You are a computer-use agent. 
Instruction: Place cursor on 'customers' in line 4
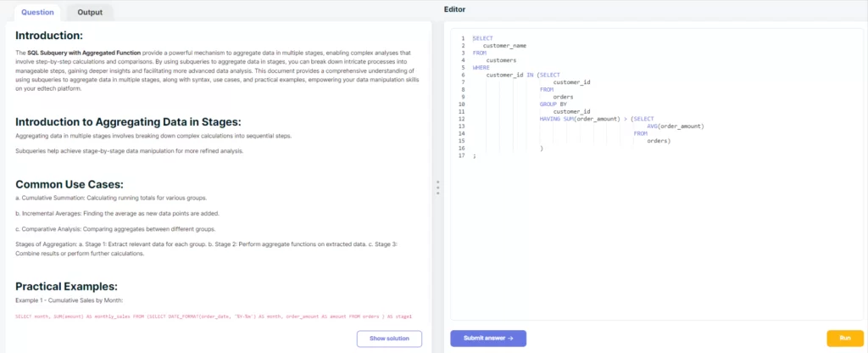tap(501, 60)
